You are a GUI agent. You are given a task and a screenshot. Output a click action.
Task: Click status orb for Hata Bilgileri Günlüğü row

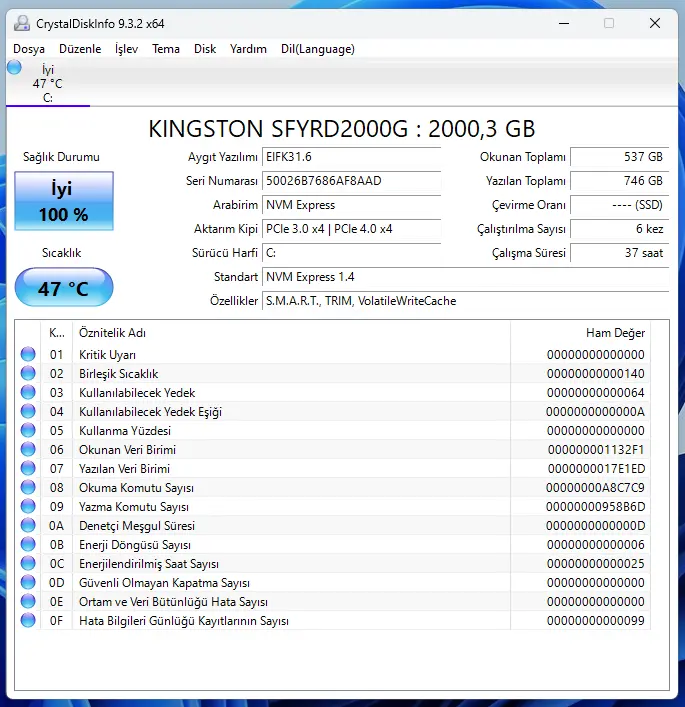point(28,620)
